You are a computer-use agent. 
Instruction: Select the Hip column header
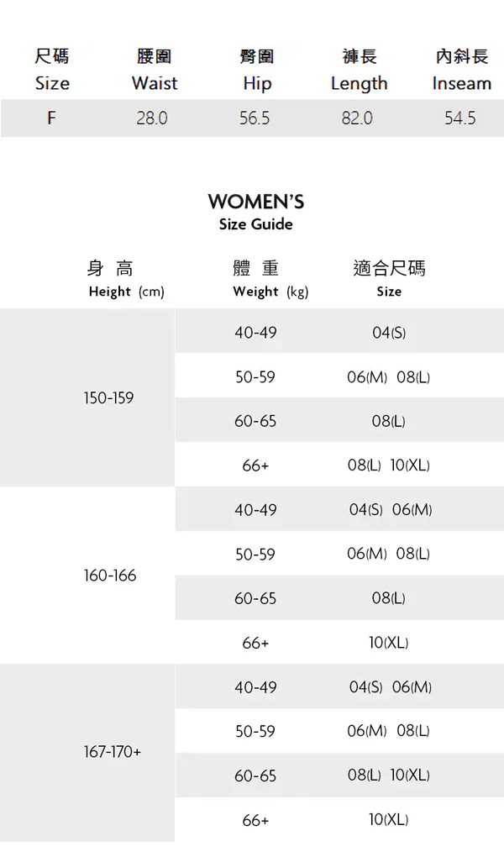tap(257, 71)
